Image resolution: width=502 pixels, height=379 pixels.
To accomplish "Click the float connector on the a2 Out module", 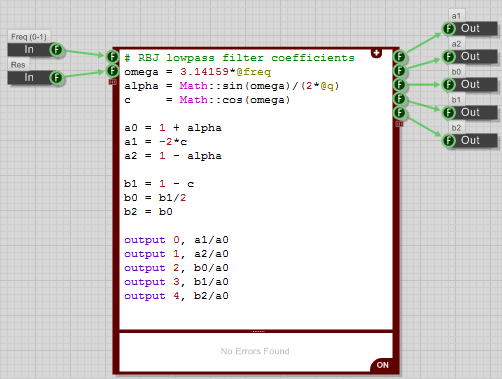I will pos(449,57).
